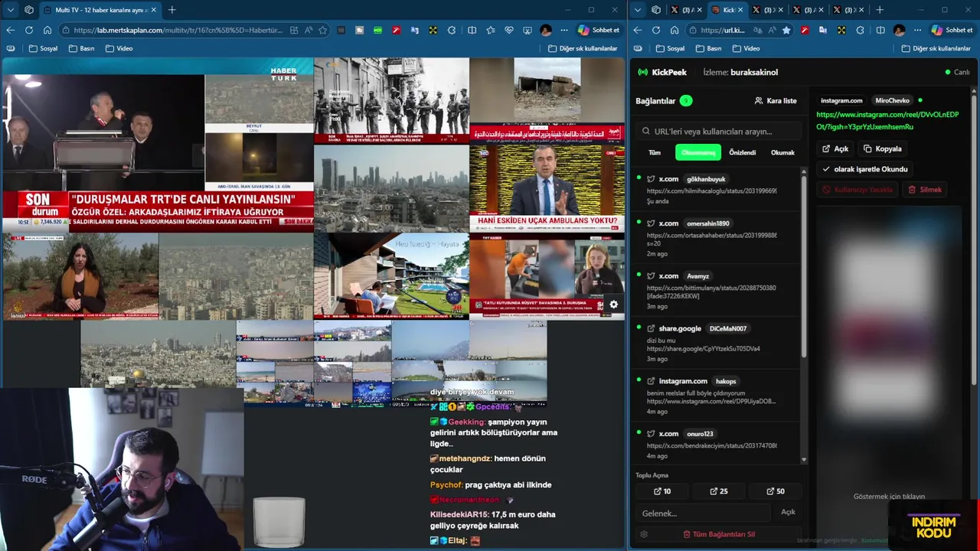Select the Önizlendi filter tab
The height and width of the screenshot is (551, 980).
coord(742,152)
